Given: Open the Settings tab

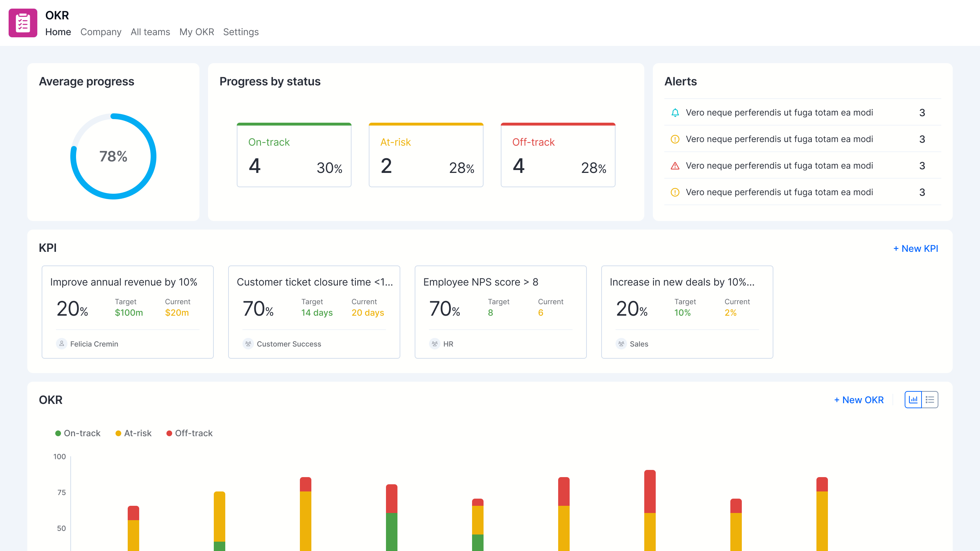Looking at the screenshot, I should [x=241, y=32].
